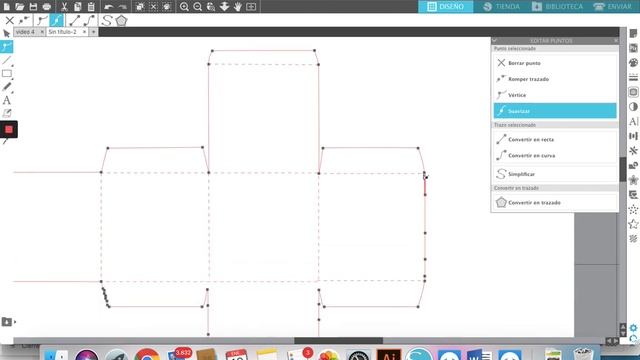Copy selection with the copy icon
This screenshot has width=640, height=360.
[78, 7]
